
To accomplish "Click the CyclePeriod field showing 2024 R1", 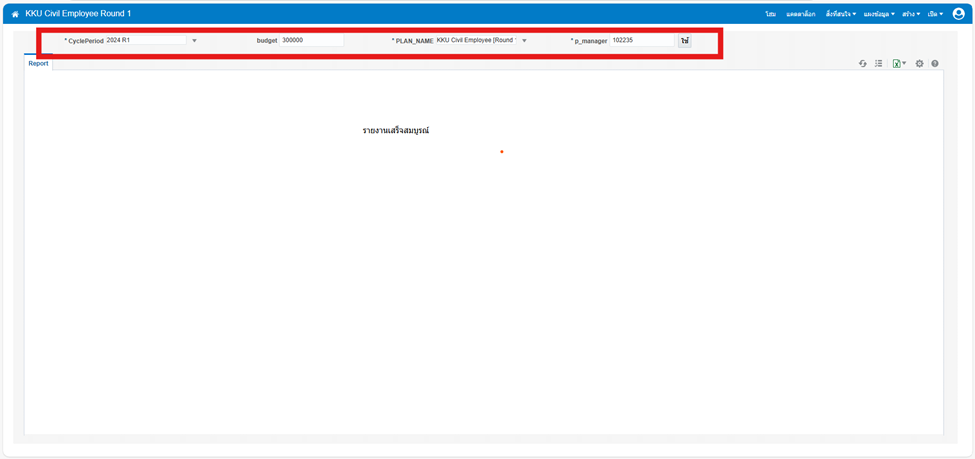I will pyautogui.click(x=145, y=41).
